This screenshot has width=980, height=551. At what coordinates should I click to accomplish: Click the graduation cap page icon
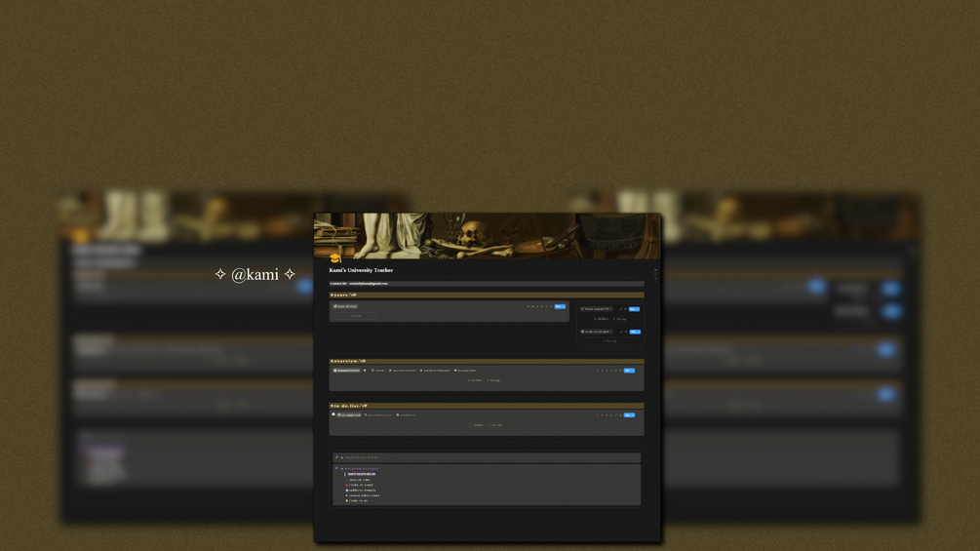[335, 258]
